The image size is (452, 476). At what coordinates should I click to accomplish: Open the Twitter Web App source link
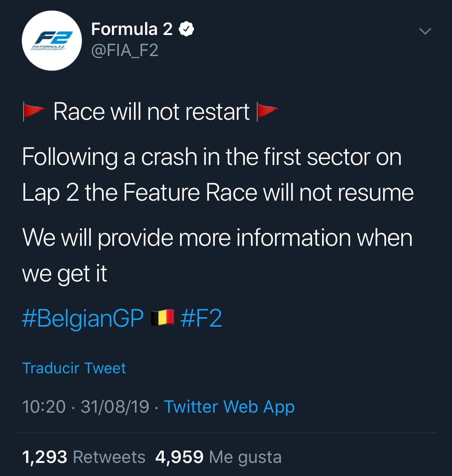[x=229, y=406]
